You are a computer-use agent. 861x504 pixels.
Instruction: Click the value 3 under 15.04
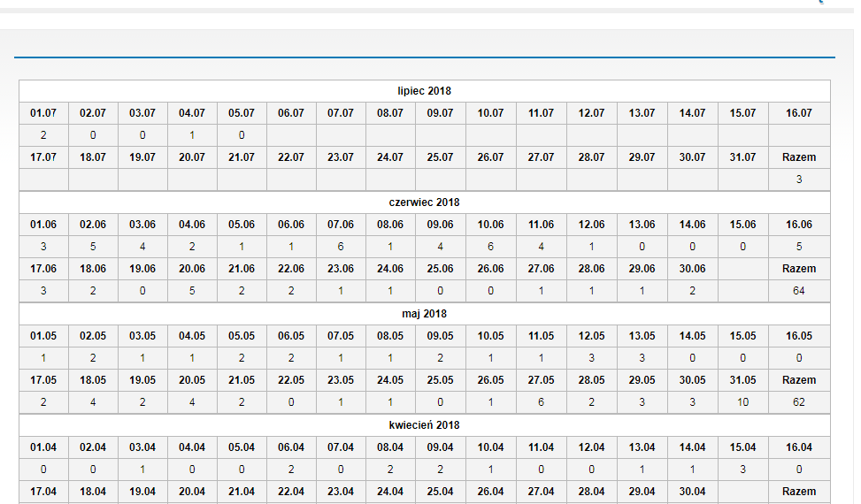(742, 470)
